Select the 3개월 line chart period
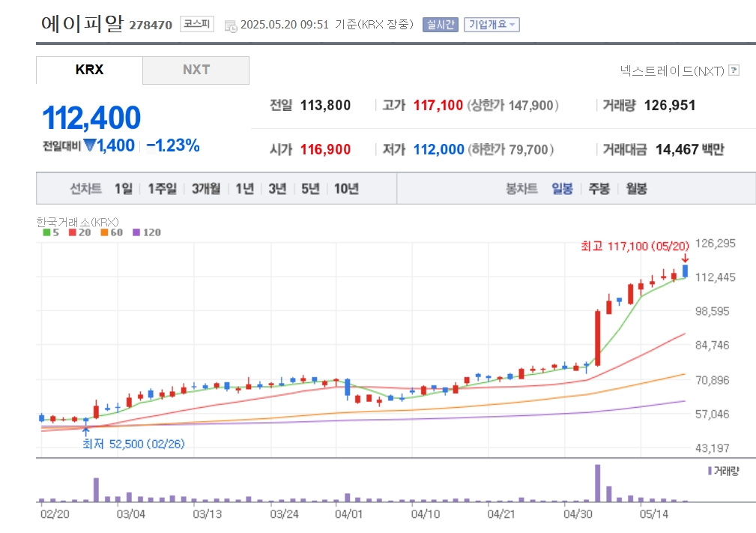The height and width of the screenshot is (533, 756). 206,189
